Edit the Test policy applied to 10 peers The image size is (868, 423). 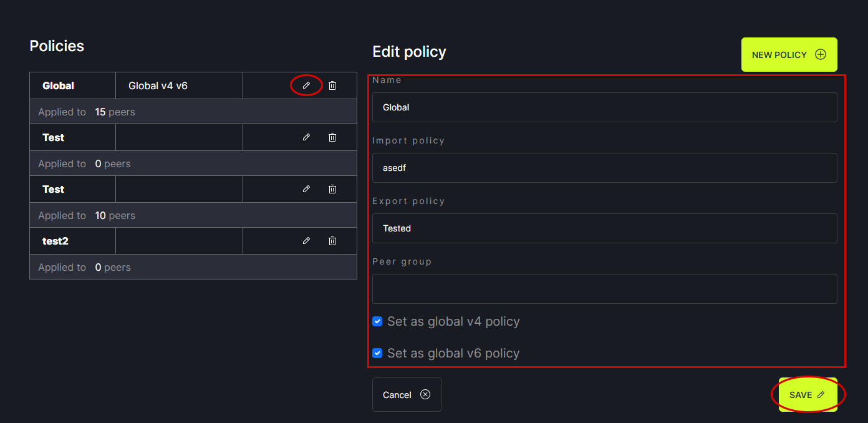click(x=306, y=189)
